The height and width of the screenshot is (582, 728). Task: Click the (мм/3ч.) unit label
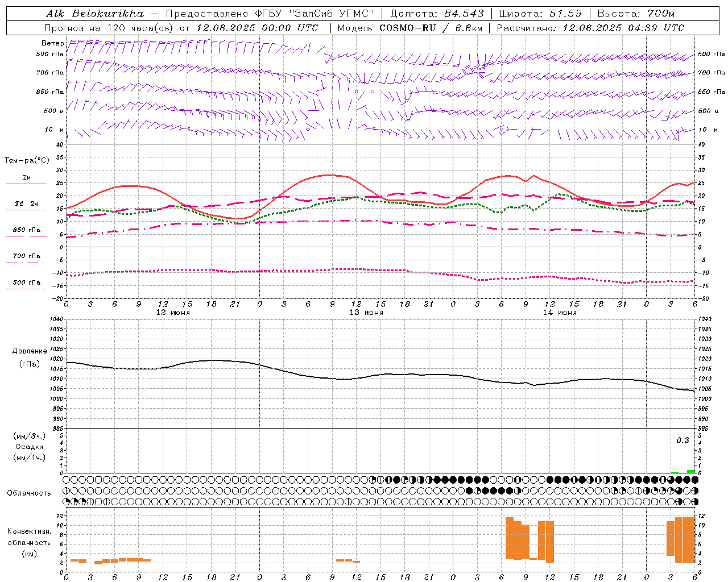[30, 436]
